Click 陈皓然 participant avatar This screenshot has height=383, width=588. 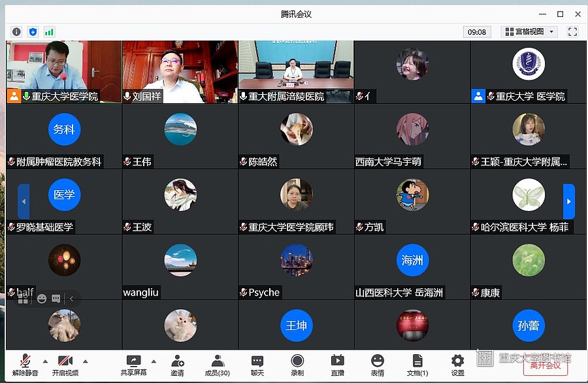[296, 129]
